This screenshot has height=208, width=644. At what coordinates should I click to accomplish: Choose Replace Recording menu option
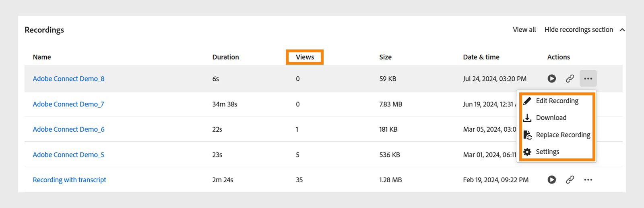pyautogui.click(x=563, y=135)
